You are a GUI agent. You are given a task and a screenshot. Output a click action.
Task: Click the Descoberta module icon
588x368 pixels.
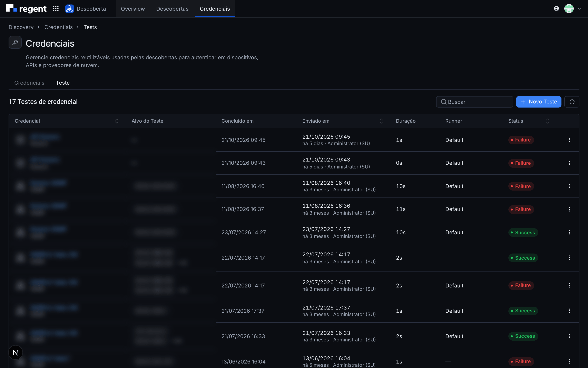point(69,9)
